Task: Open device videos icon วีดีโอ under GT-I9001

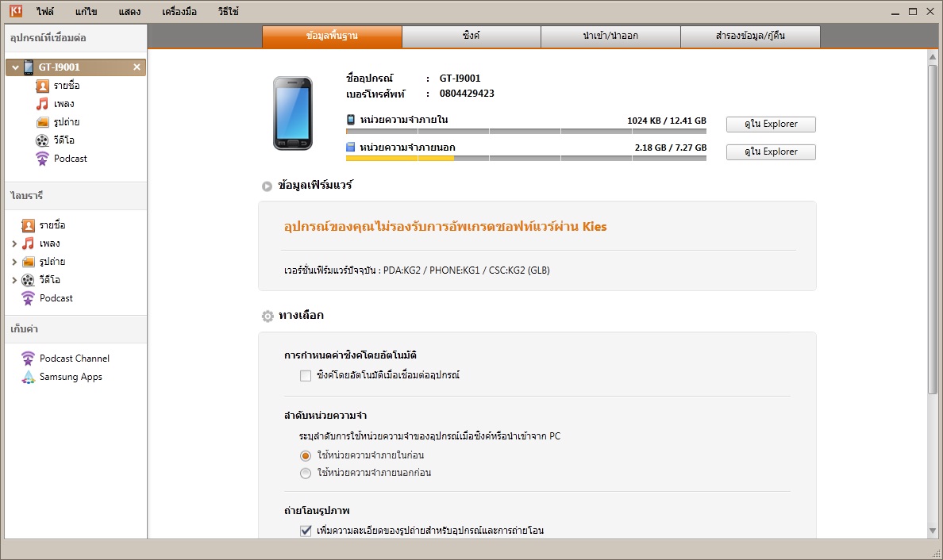Action: (42, 140)
